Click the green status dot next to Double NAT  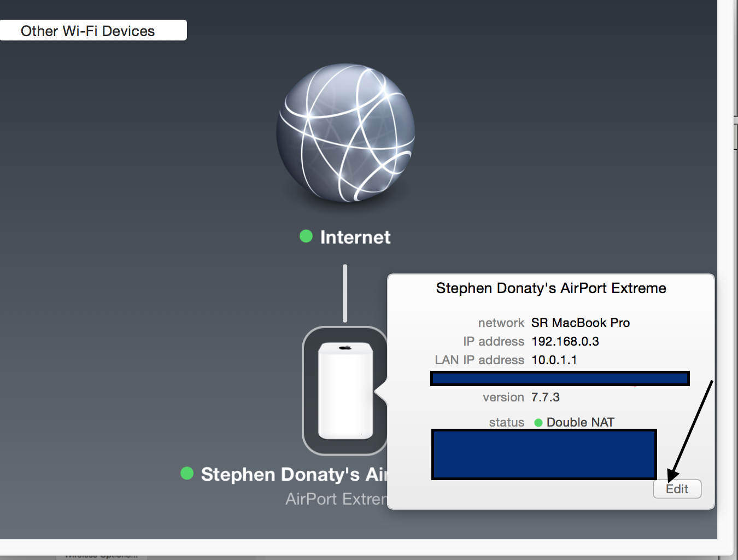[538, 423]
